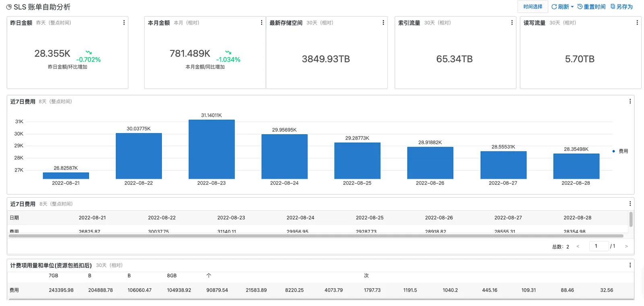Click the 2022-08-26 bar in the chart
Screen dimensions: 644x306
[x=430, y=163]
